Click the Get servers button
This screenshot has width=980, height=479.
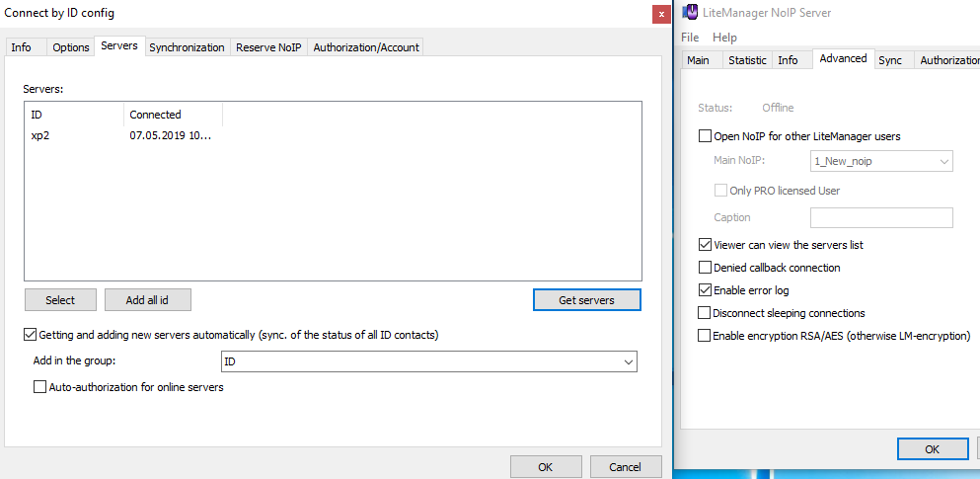tap(587, 300)
